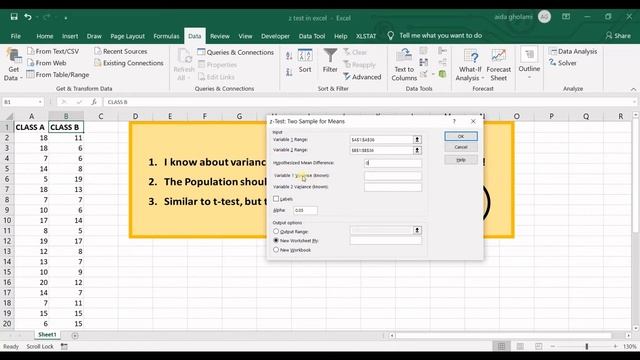Click From Text/CSV import icon
The width and height of the screenshot is (640, 360).
[x=31, y=51]
